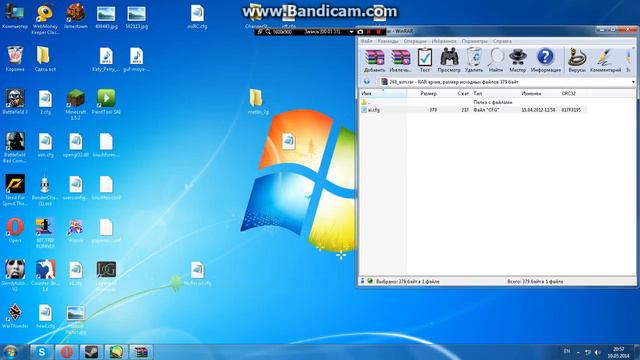
Task: Select the WarThunder desktop shortcut
Action: (x=15, y=316)
